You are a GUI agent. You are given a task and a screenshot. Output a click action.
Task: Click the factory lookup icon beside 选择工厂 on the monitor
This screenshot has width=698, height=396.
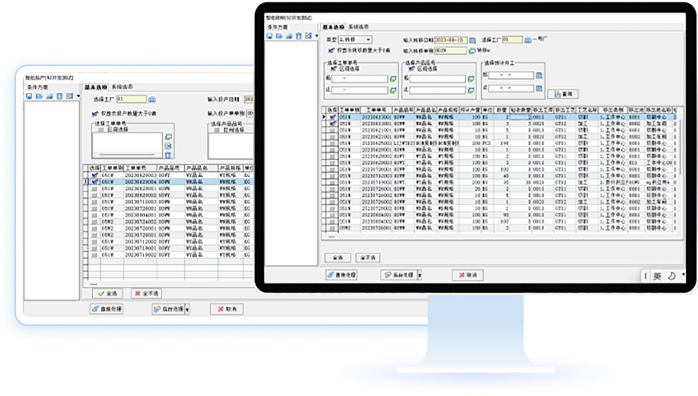coord(528,40)
